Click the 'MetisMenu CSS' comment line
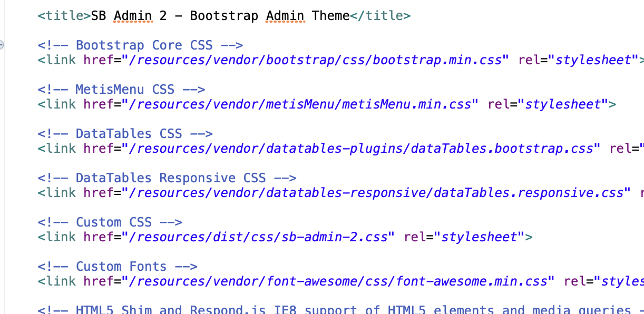Image resolution: width=644 pixels, height=314 pixels. click(x=121, y=90)
